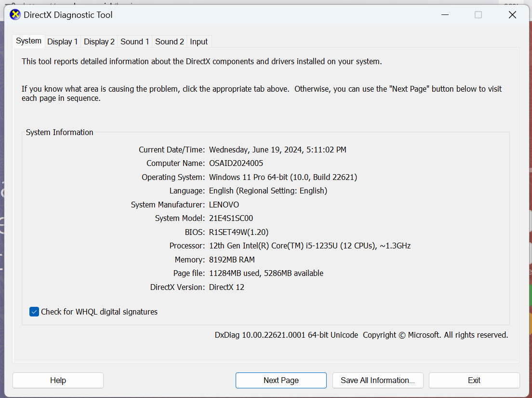Click the Operating System value text

283,177
